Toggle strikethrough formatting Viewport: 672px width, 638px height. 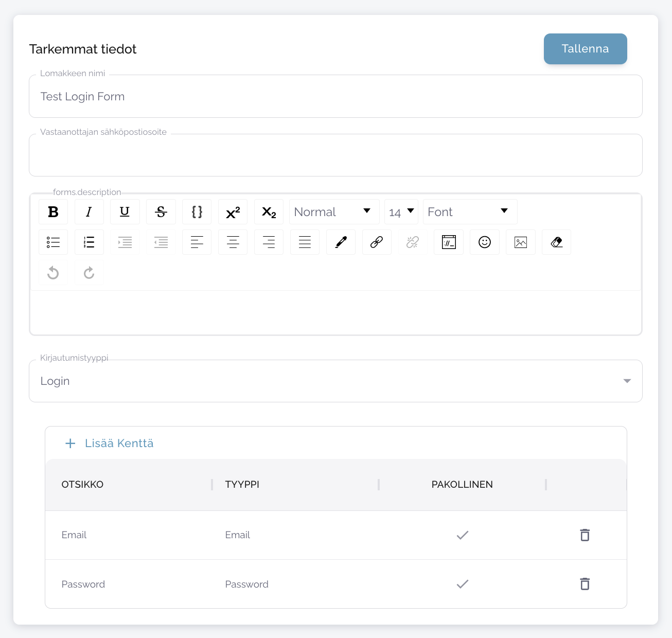point(161,212)
